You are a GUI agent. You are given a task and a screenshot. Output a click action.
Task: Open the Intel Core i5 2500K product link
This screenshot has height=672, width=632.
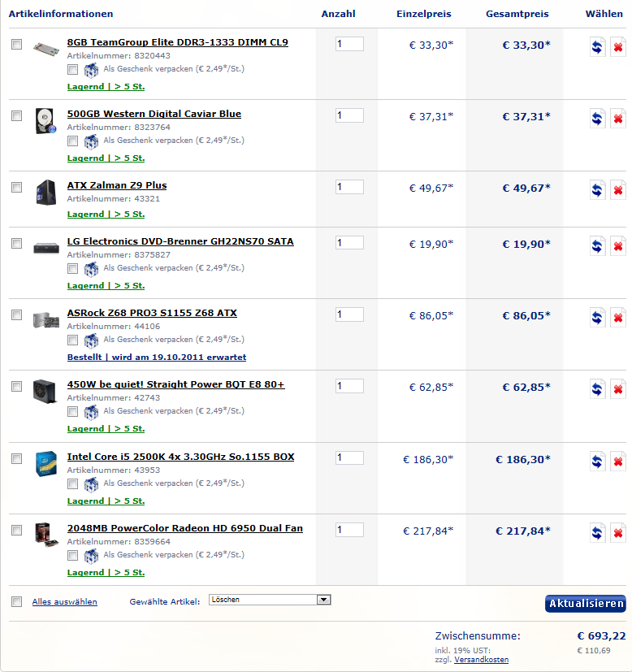coord(180,457)
